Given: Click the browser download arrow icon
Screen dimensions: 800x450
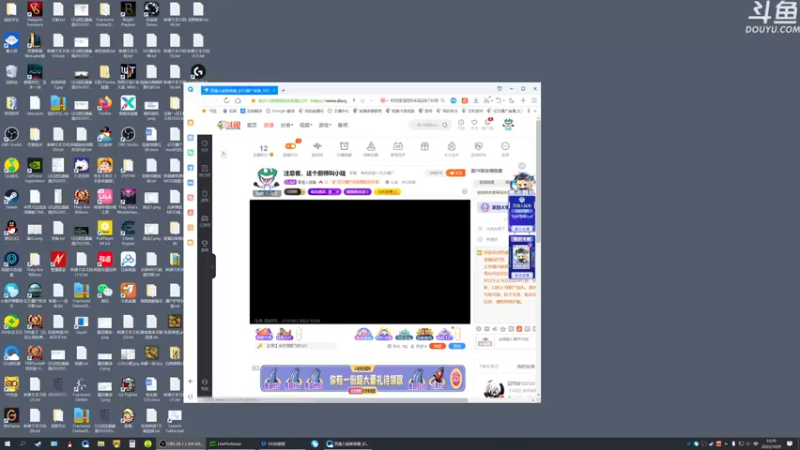Looking at the screenshot, I should tap(476, 101).
